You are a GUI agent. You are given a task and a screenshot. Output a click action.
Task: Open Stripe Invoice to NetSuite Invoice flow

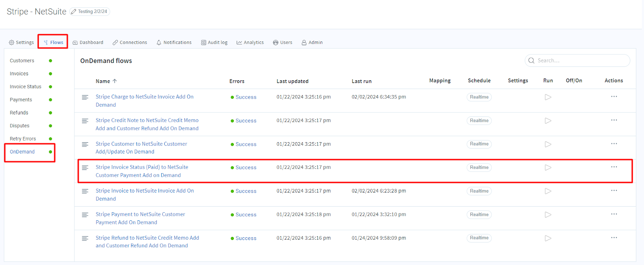click(x=144, y=195)
